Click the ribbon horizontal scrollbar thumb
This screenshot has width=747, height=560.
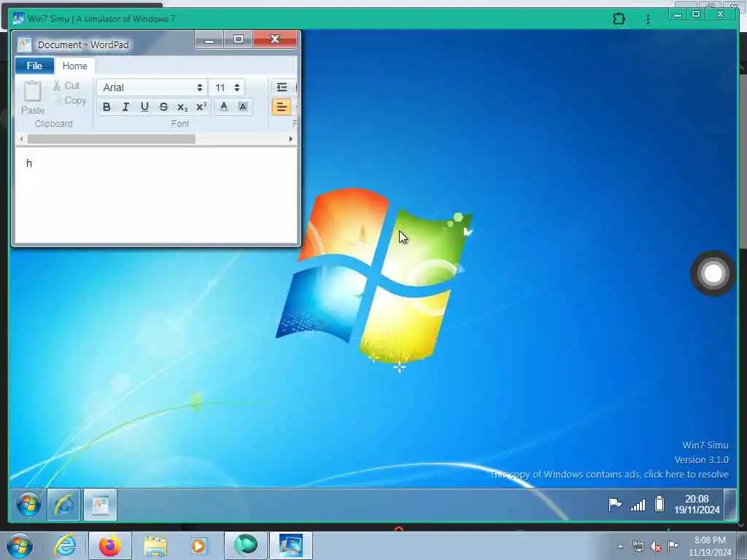tap(112, 139)
